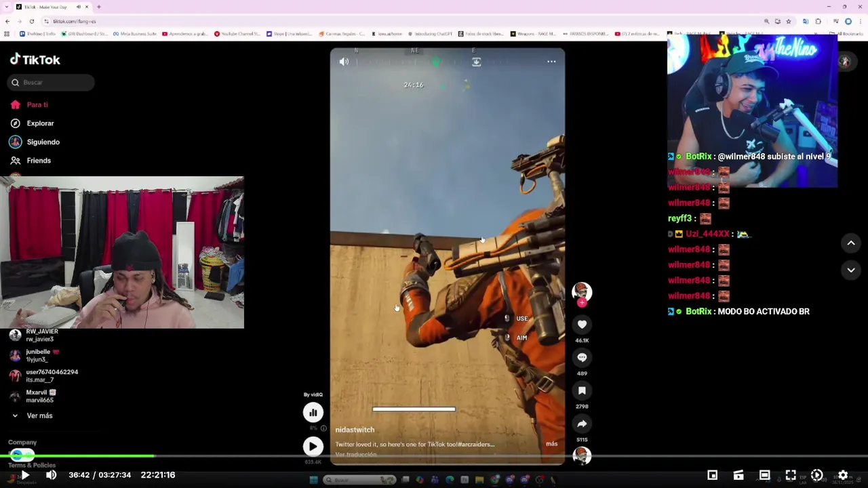Toggle the TikTok video sound icon
This screenshot has height=488, width=868.
click(x=344, y=62)
